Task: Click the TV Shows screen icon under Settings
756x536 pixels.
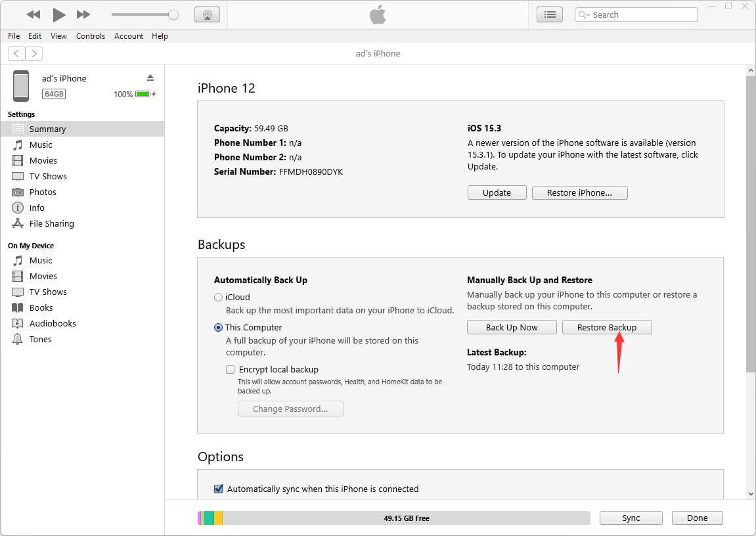Action: tap(18, 177)
